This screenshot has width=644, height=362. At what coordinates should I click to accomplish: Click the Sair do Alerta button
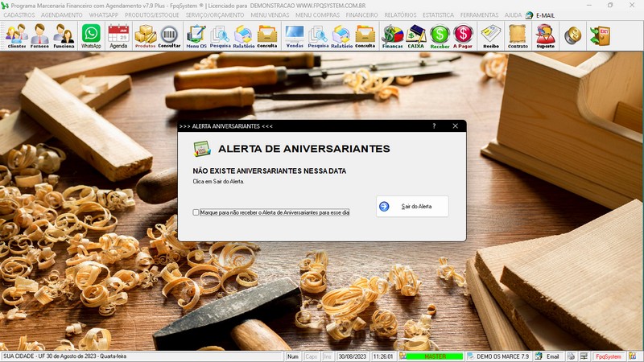click(x=412, y=207)
